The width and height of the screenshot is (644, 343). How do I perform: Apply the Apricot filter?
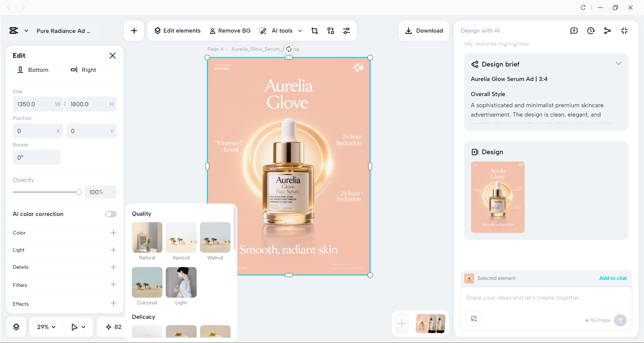[181, 238]
